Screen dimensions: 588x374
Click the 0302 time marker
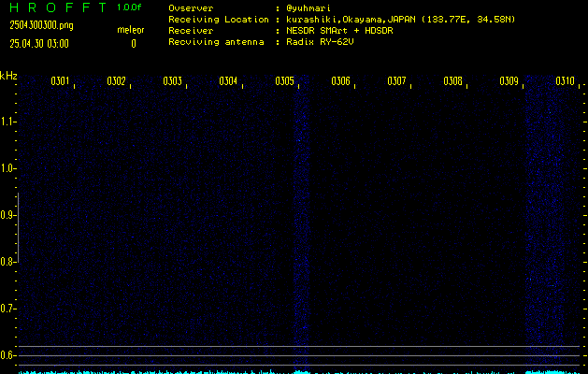coord(116,81)
